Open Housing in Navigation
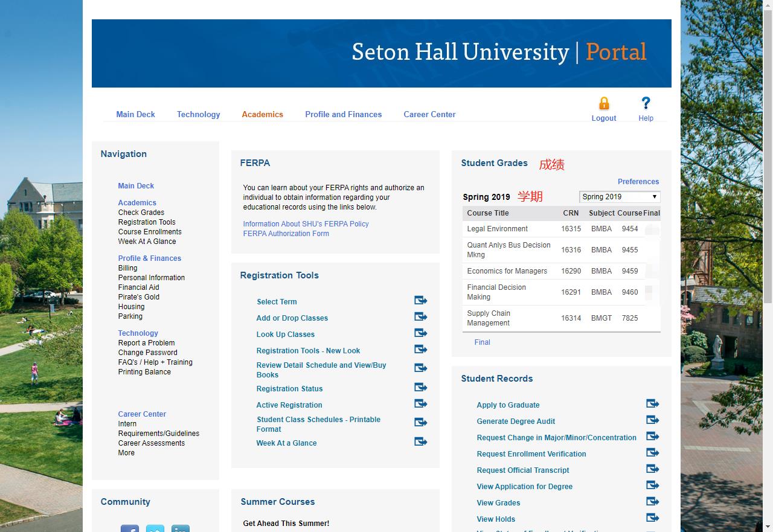This screenshot has width=773, height=532. (131, 307)
